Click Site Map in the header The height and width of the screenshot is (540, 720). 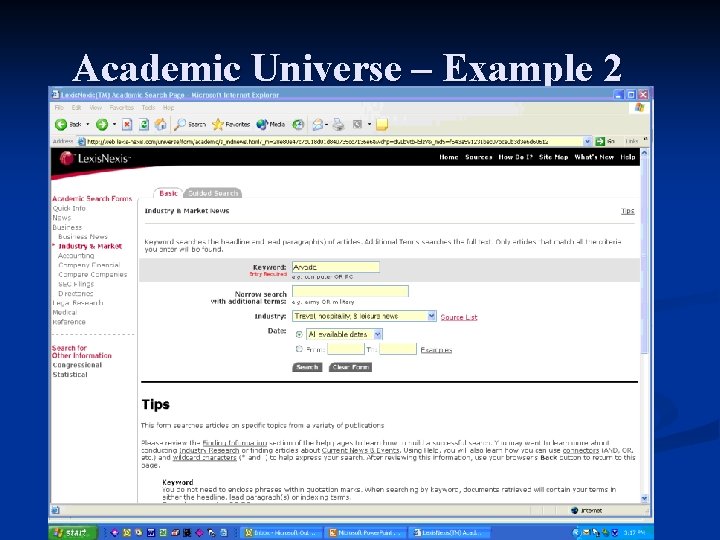(x=553, y=157)
